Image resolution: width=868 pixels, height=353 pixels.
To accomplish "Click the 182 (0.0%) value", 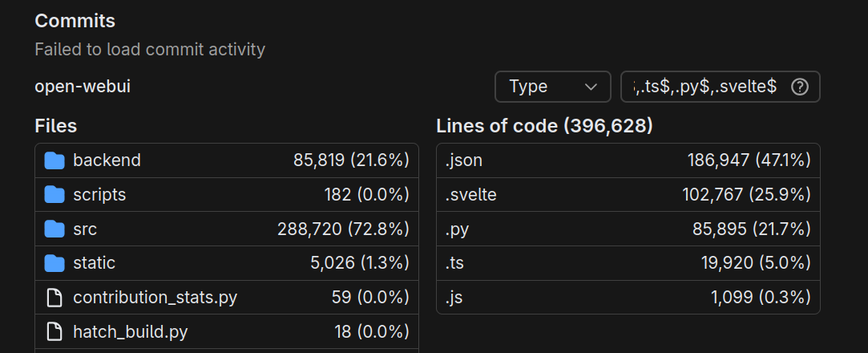I will pyautogui.click(x=366, y=195).
